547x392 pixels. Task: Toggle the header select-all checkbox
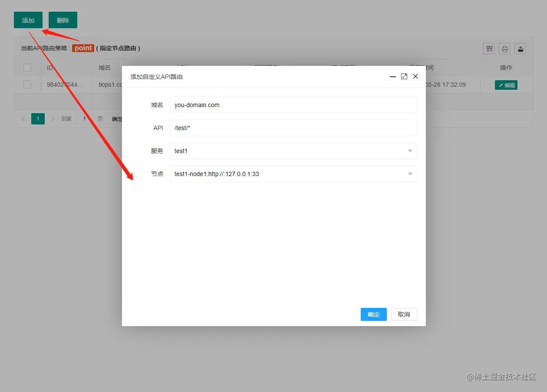click(x=27, y=68)
